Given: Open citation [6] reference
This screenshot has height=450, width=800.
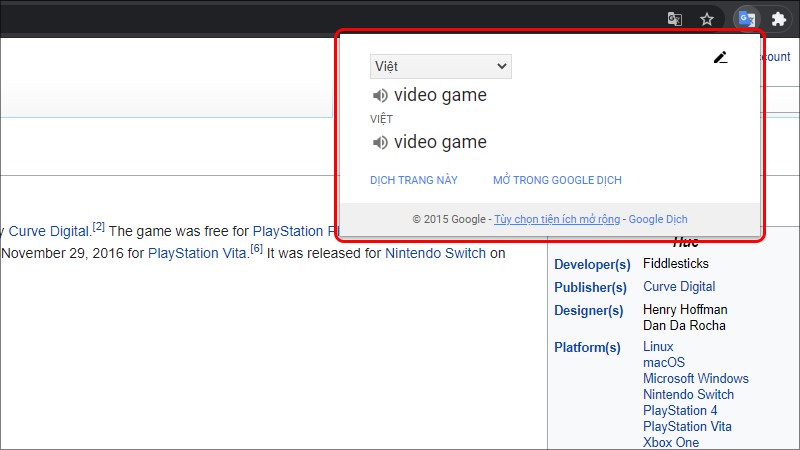Looking at the screenshot, I should (256, 248).
